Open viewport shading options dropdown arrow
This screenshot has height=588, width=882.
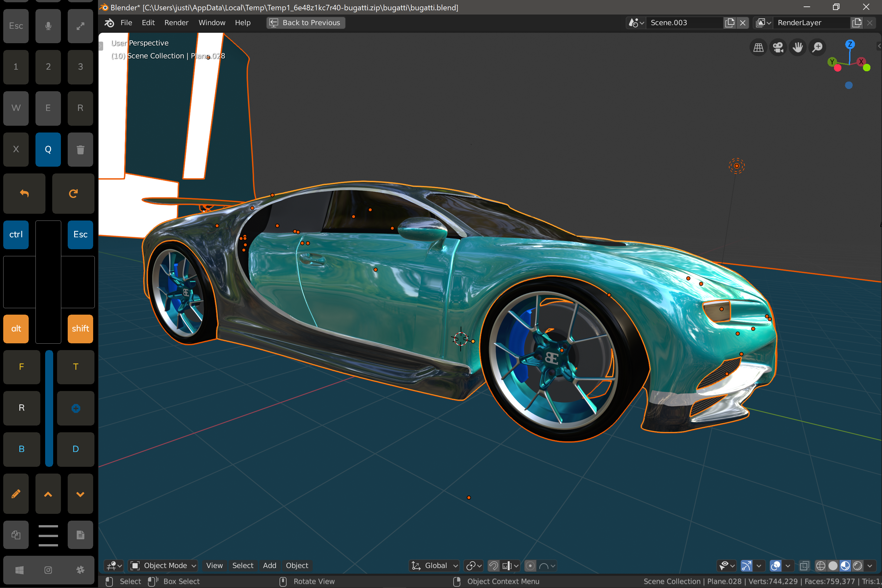pyautogui.click(x=870, y=565)
